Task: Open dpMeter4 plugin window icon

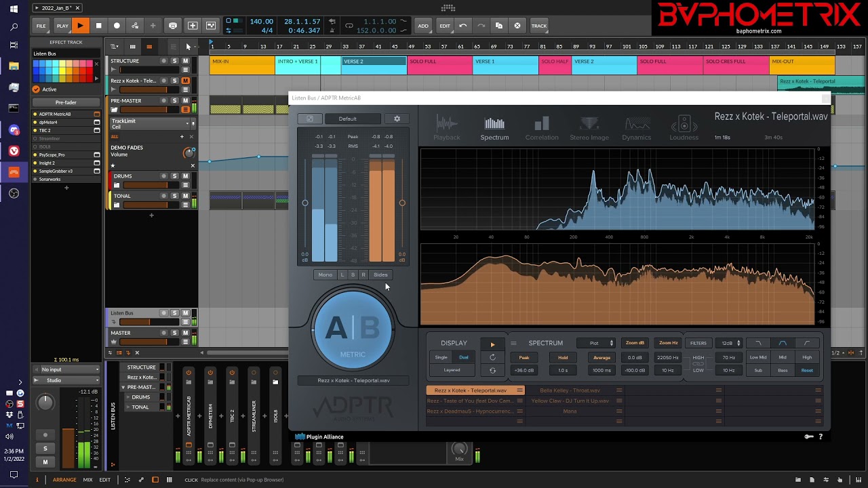Action: pos(97,122)
